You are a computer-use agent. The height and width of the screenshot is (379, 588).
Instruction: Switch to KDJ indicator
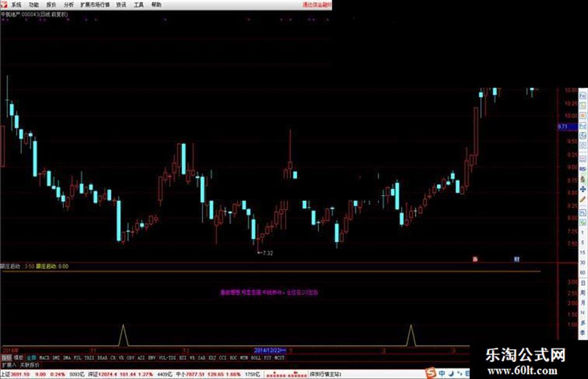212,358
